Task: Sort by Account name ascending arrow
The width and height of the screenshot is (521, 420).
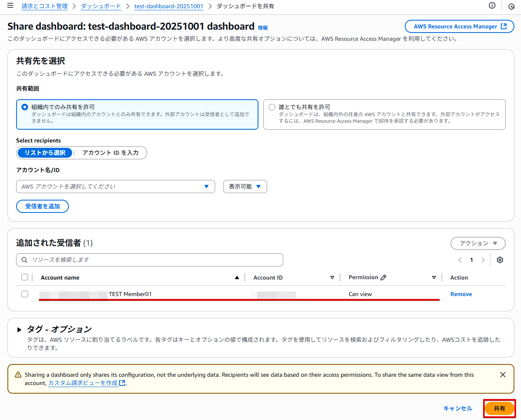Action: 237,278
